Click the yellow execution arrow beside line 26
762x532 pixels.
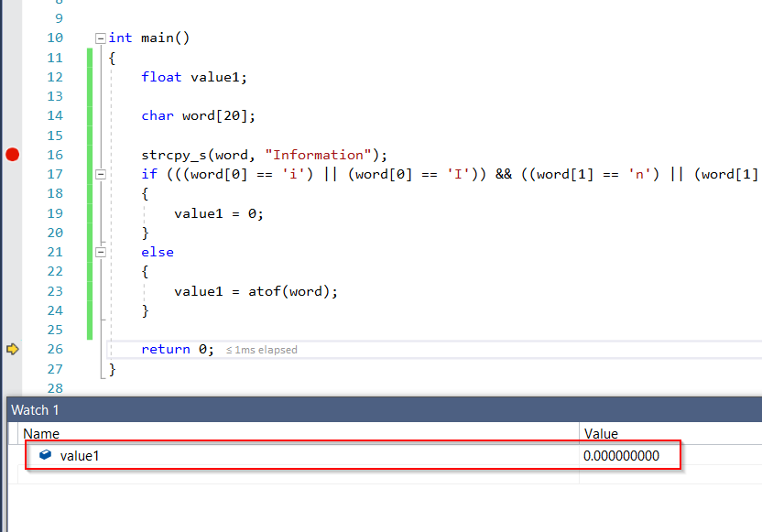12,349
